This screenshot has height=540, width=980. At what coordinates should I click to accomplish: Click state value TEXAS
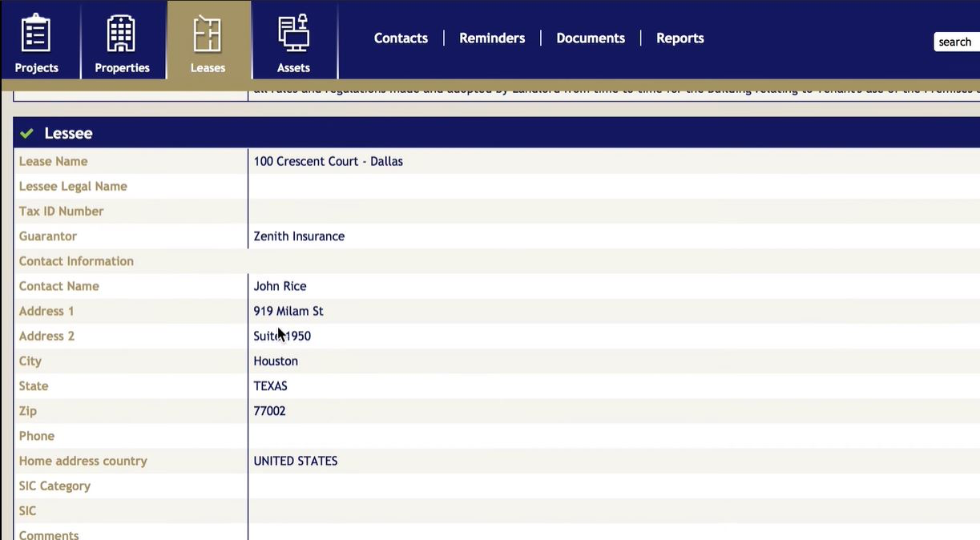(x=270, y=386)
